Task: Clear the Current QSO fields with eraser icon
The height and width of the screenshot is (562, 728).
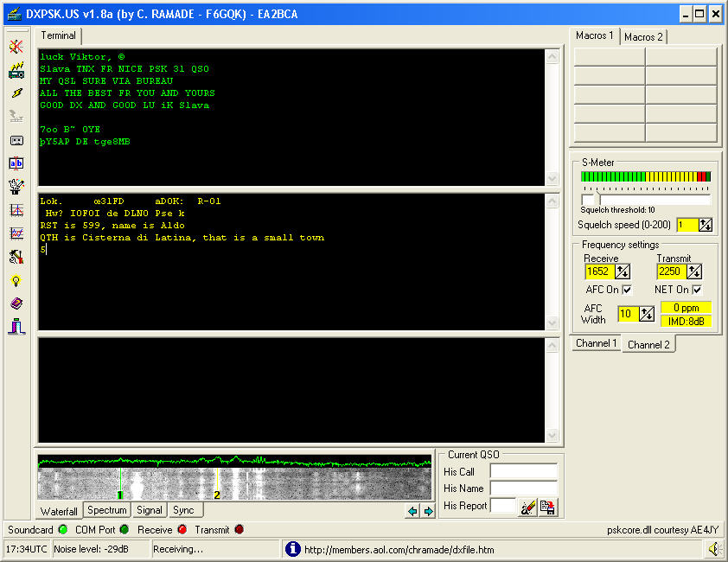Action: (x=527, y=508)
